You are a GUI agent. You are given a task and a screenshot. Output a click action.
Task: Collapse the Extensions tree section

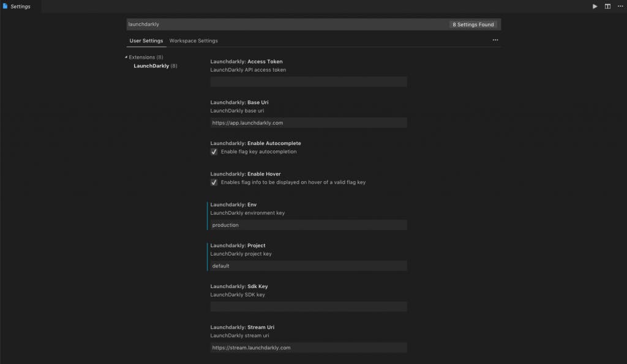pyautogui.click(x=126, y=57)
